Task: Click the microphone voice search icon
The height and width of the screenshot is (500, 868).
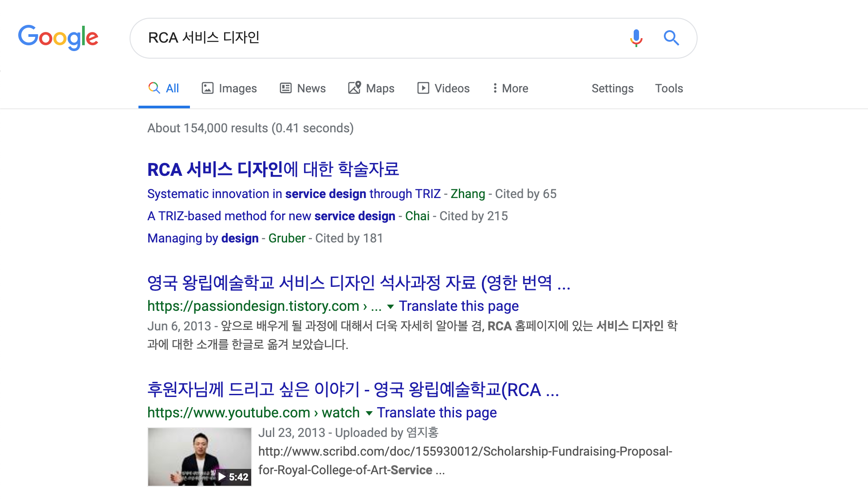Action: [x=636, y=38]
